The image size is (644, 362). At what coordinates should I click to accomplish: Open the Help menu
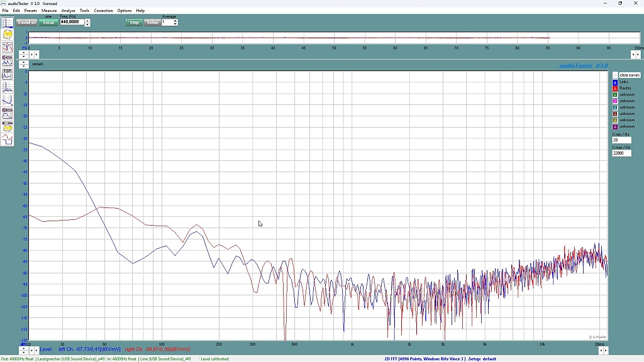140,10
